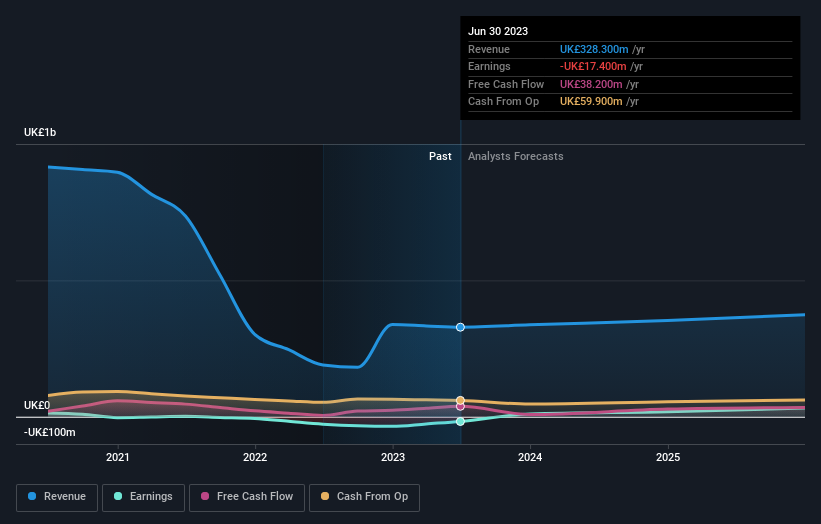Click the -UK£100m y-axis label
821x524 pixels.
50,432
